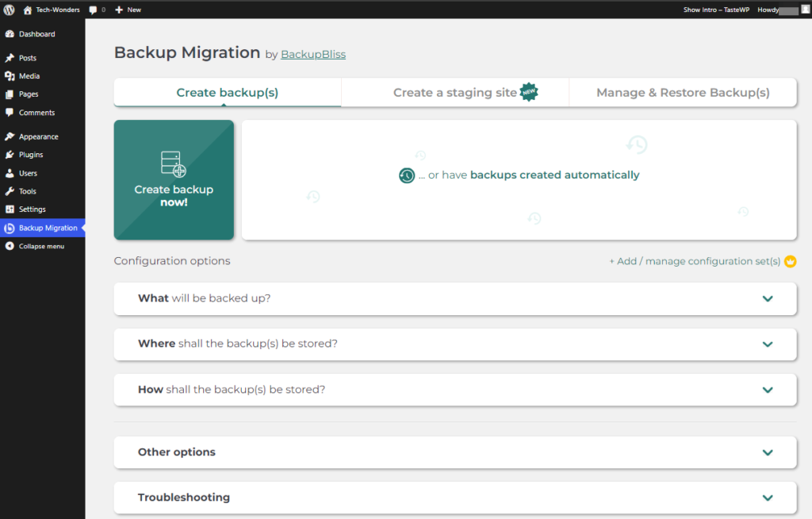Expand 'Where shall the backup(s) be stored?' chevron
812x519 pixels.
coord(768,344)
